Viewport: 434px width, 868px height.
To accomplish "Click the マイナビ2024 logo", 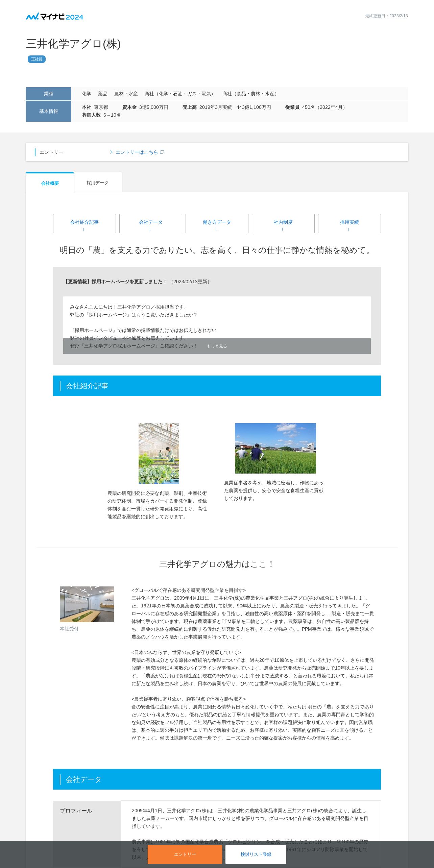I will coord(55,16).
